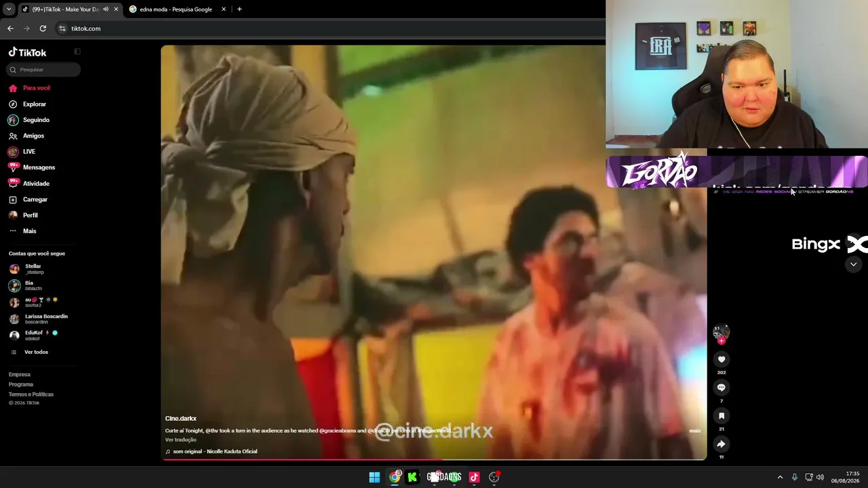Image resolution: width=868 pixels, height=488 pixels.
Task: Open the Cine.darkx creator avatar
Action: [x=721, y=332]
